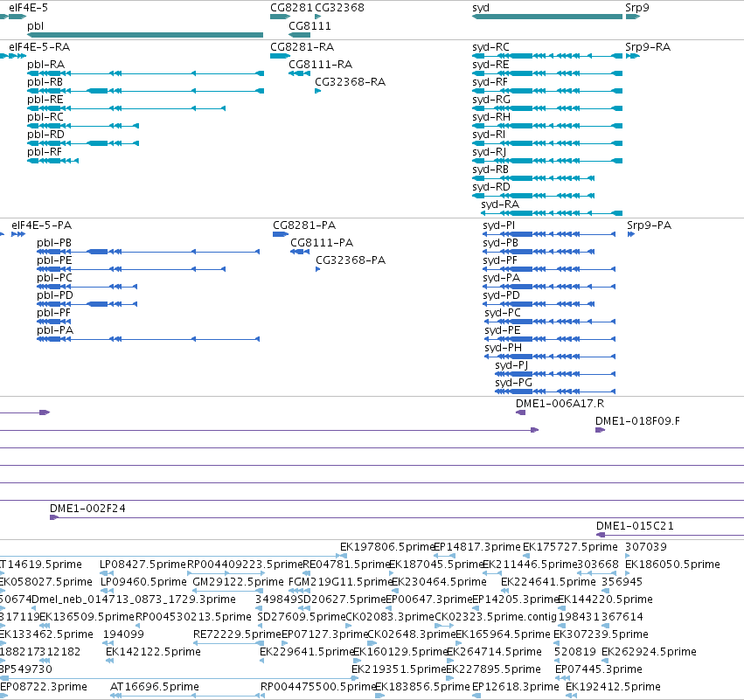Select transcript syd-RC label
The width and height of the screenshot is (744, 700).
[x=491, y=47]
